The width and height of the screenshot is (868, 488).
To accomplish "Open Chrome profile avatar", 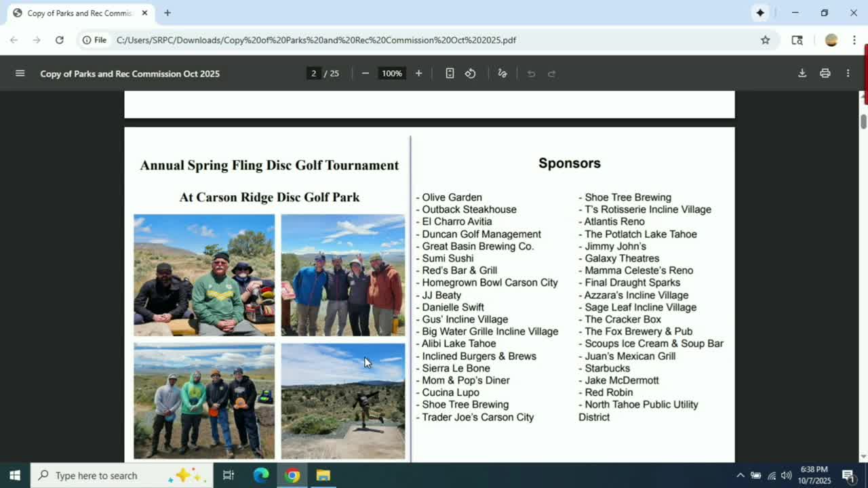I will (x=831, y=40).
